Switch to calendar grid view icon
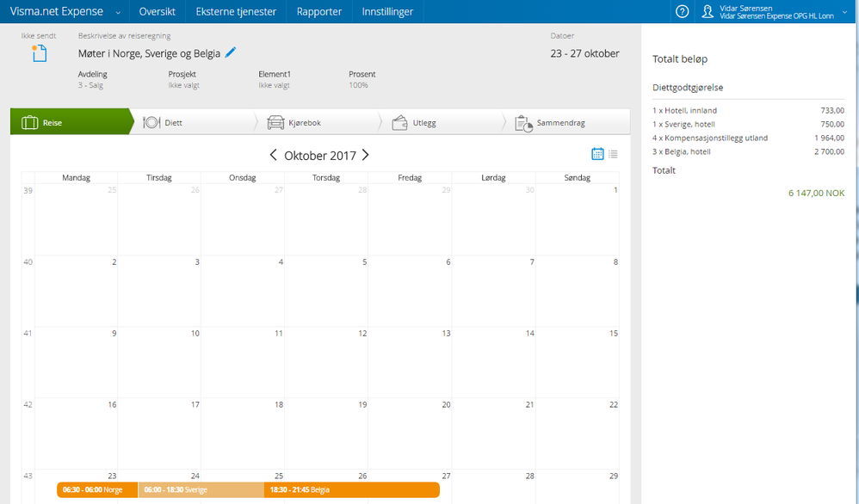Screen dimensions: 859x504 coord(597,154)
